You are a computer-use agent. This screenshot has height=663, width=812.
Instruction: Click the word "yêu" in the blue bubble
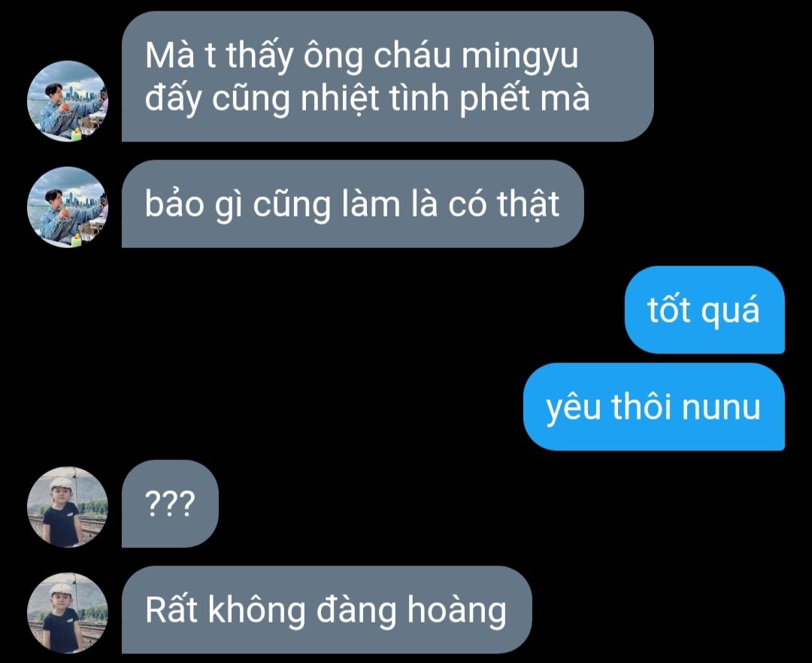(x=574, y=408)
